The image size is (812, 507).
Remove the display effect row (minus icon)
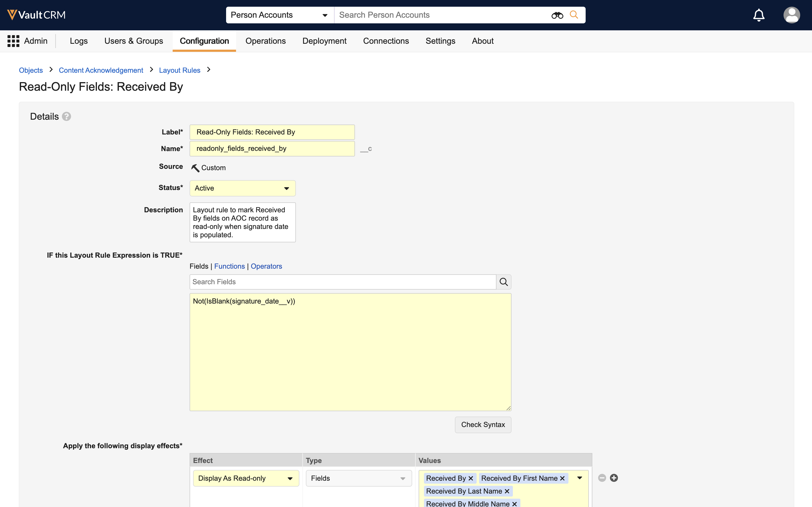[602, 478]
